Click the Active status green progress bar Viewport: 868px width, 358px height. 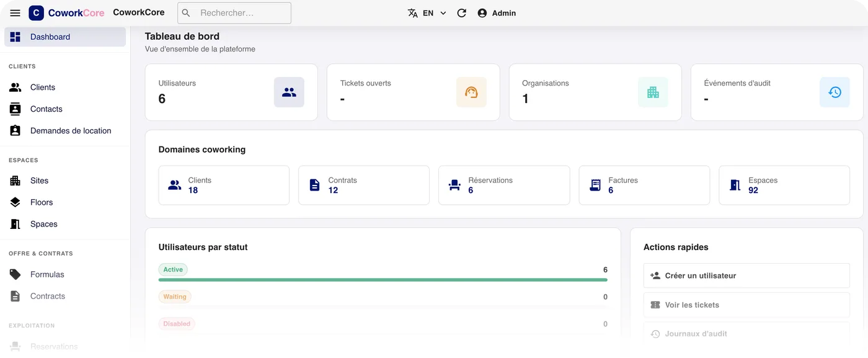click(x=383, y=280)
